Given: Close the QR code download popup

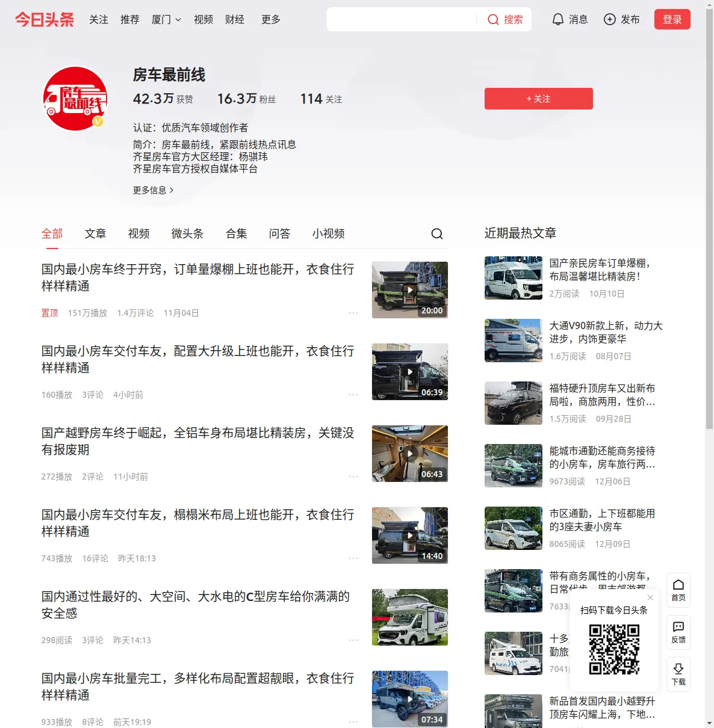Looking at the screenshot, I should pyautogui.click(x=650, y=597).
